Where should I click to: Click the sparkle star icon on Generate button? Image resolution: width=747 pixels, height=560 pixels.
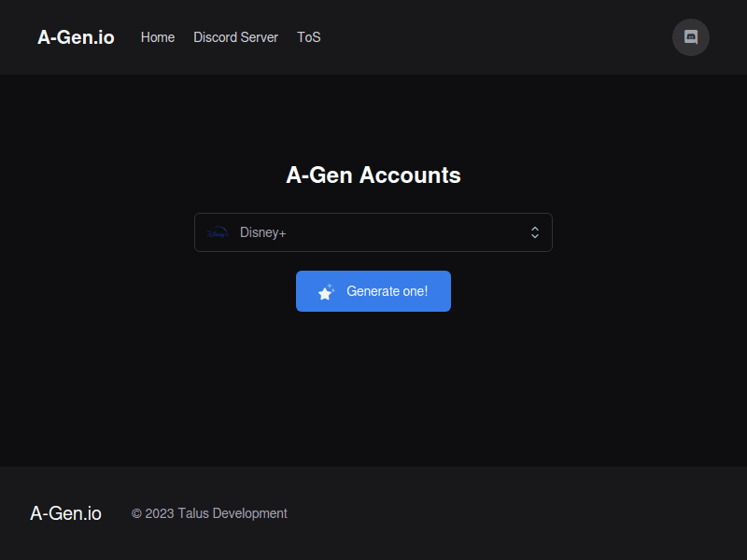[x=325, y=292]
